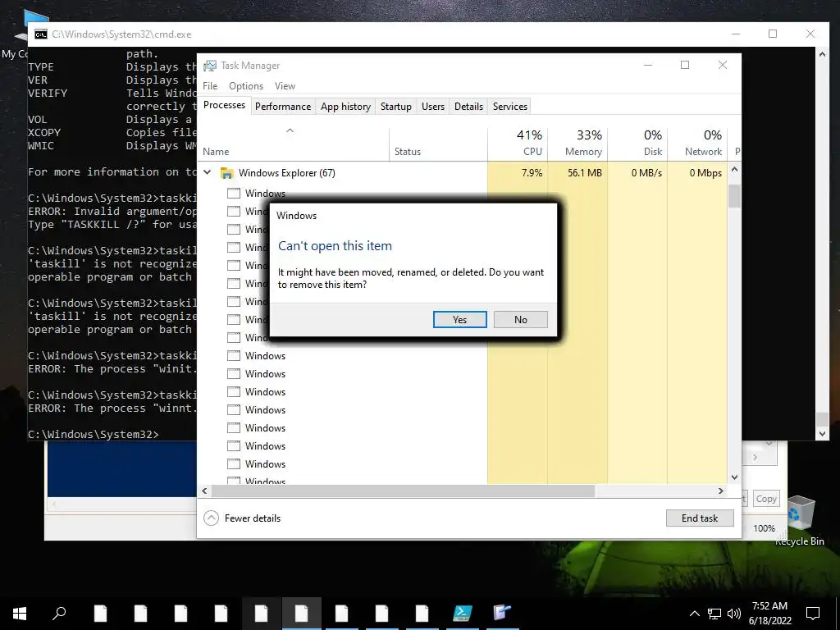
Task: Click Copy button in background window
Action: pyautogui.click(x=766, y=499)
